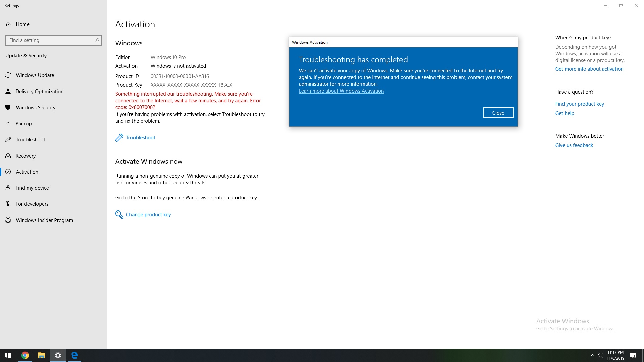
Task: Click the Windows Insider Program icon
Action: pos(8,220)
